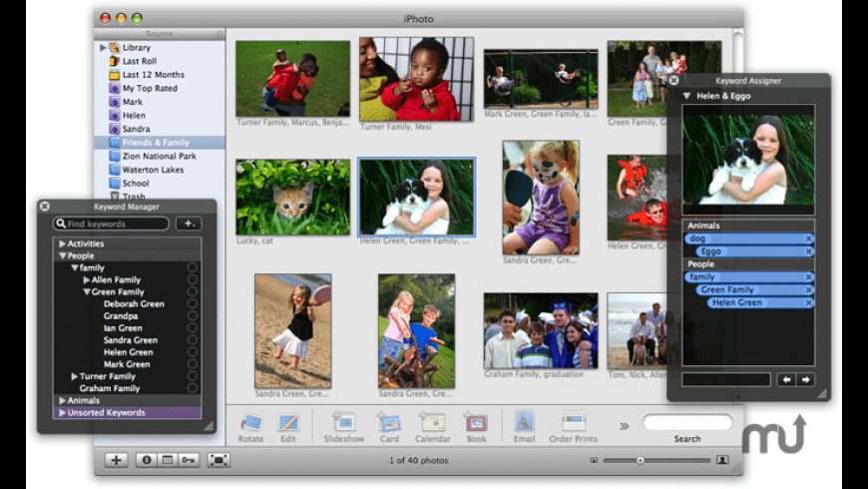The height and width of the screenshot is (489, 868).
Task: Click the Card icon in toolbar
Action: 389,422
